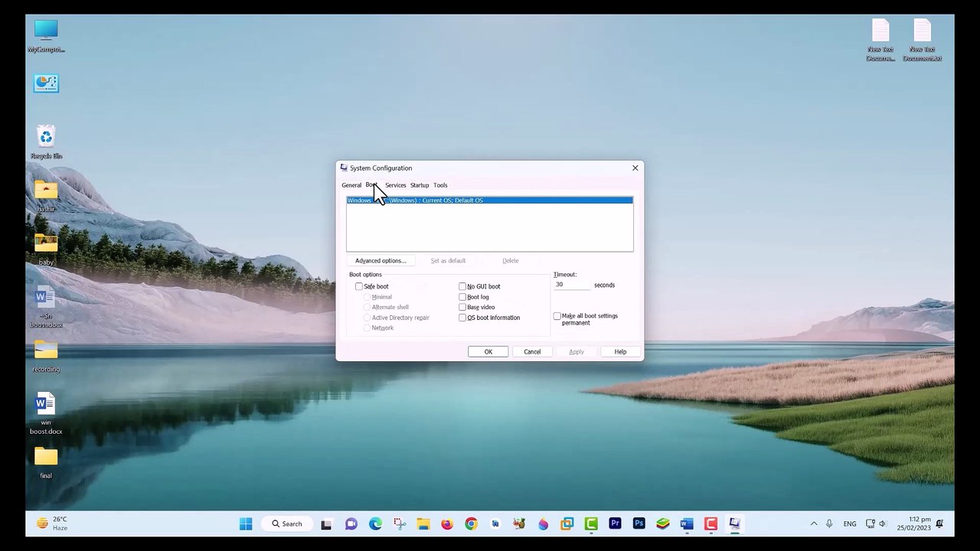The width and height of the screenshot is (980, 551).
Task: Select the baby folder on desktop
Action: point(46,249)
